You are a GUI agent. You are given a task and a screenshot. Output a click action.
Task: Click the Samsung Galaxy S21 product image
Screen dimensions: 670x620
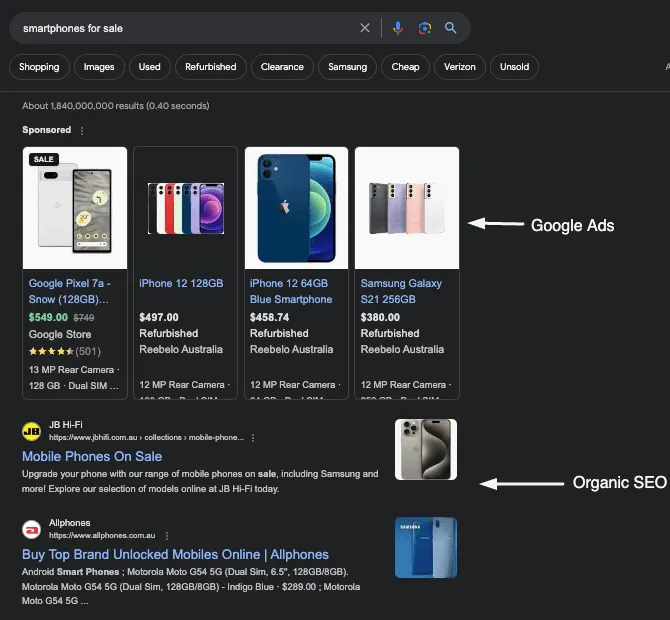407,208
